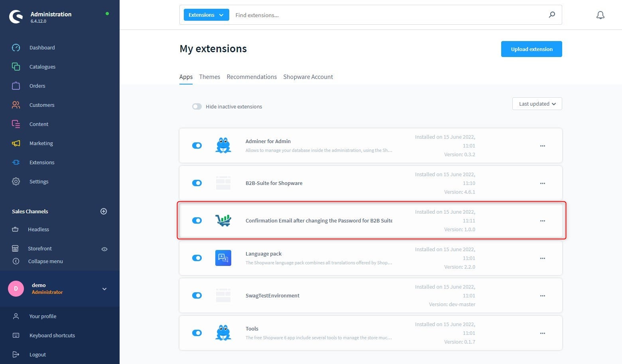Open options menu for Tools extension
The image size is (622, 364).
coord(542,333)
